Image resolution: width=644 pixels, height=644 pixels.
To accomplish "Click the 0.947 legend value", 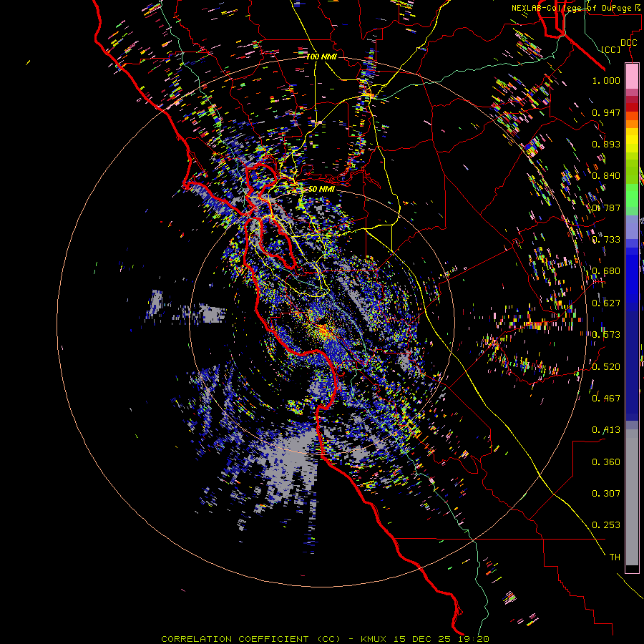I will (x=606, y=112).
